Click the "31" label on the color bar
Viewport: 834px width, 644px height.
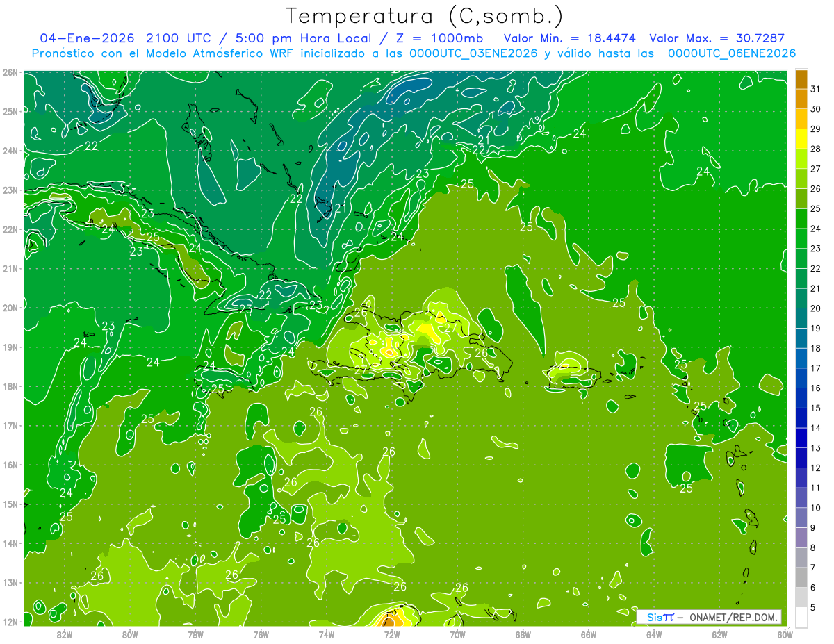pyautogui.click(x=815, y=89)
